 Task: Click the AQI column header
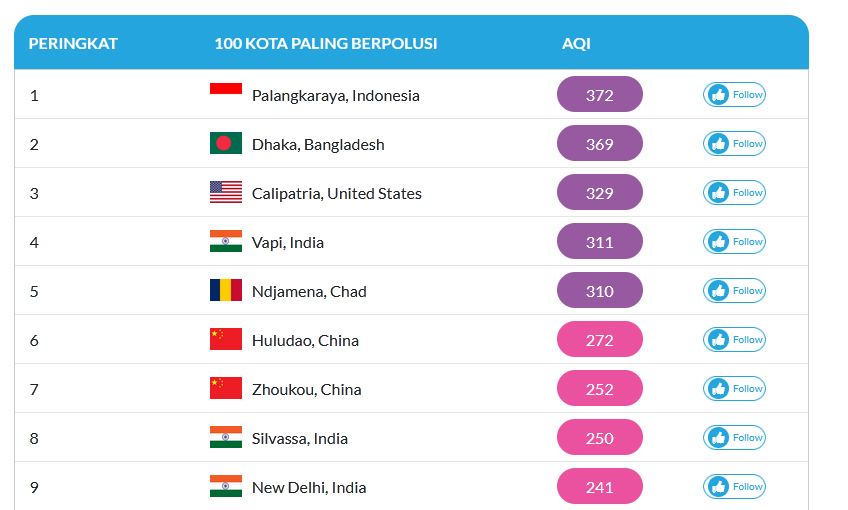[576, 43]
